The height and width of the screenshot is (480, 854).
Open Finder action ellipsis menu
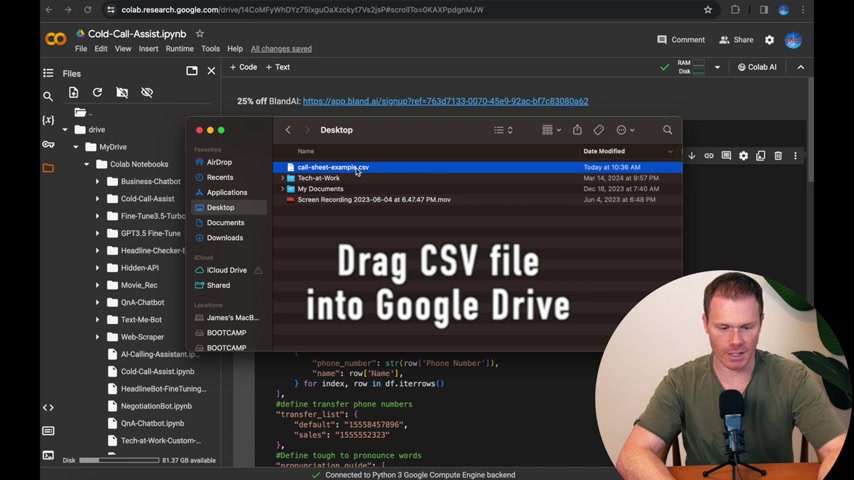(x=625, y=130)
